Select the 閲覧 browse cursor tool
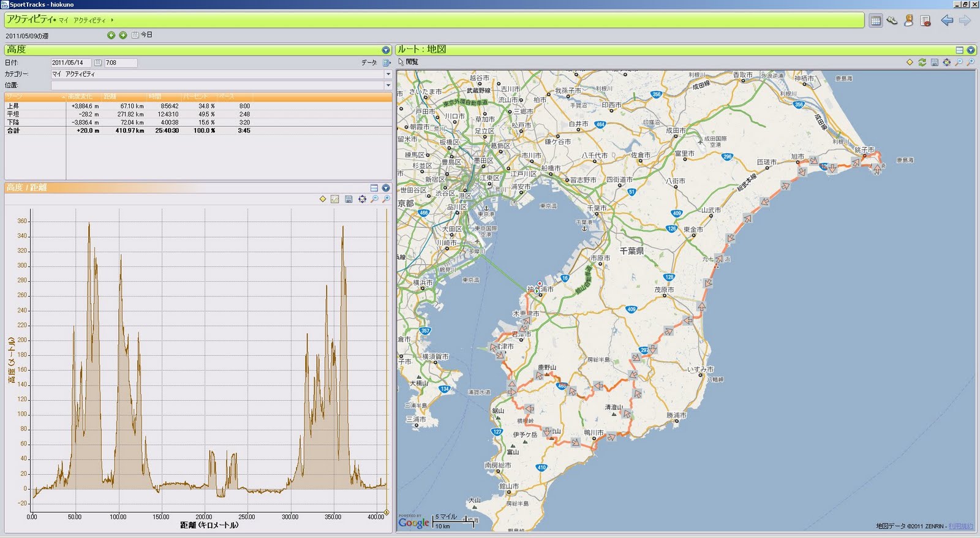Screen dimensions: 980x538 pos(408,62)
